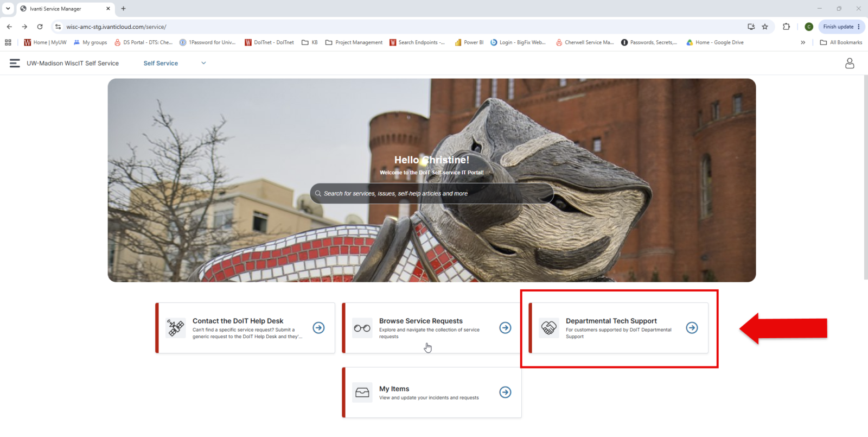Click the portal search field

[432, 193]
